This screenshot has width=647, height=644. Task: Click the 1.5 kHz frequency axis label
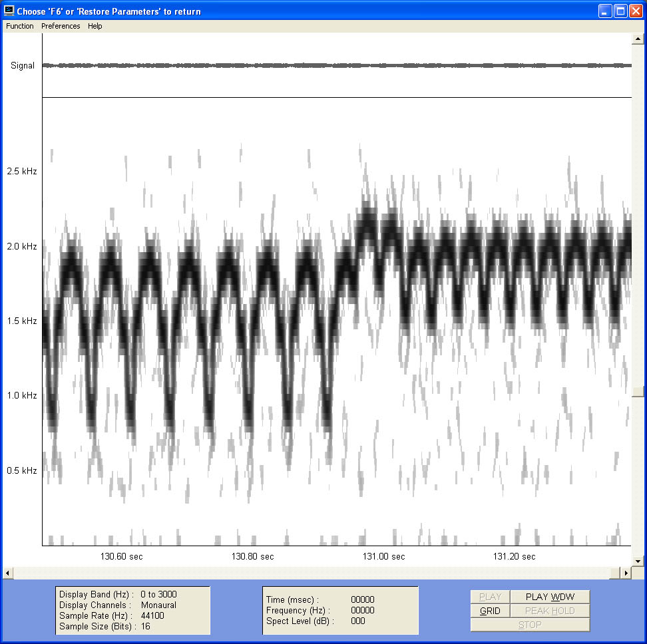pyautogui.click(x=22, y=321)
